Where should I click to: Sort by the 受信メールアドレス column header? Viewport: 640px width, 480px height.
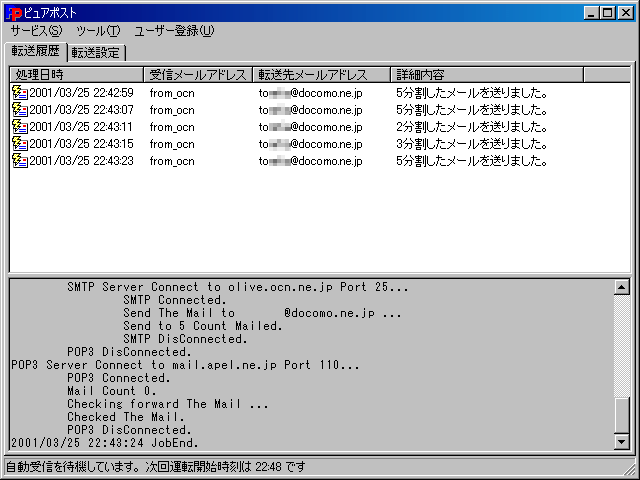198,75
